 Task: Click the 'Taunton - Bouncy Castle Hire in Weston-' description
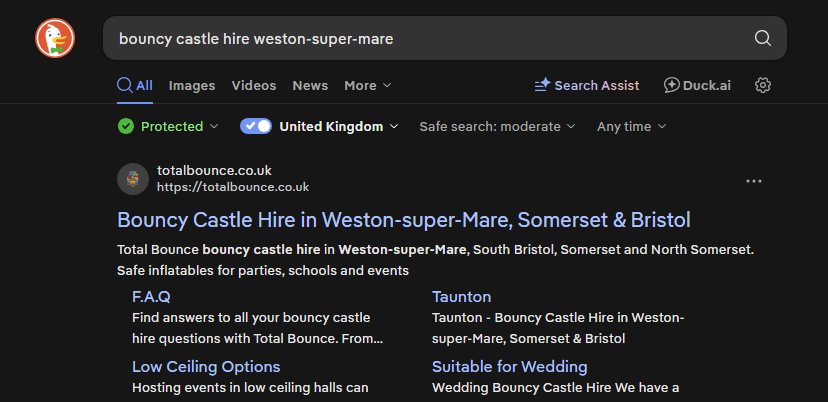click(x=558, y=318)
